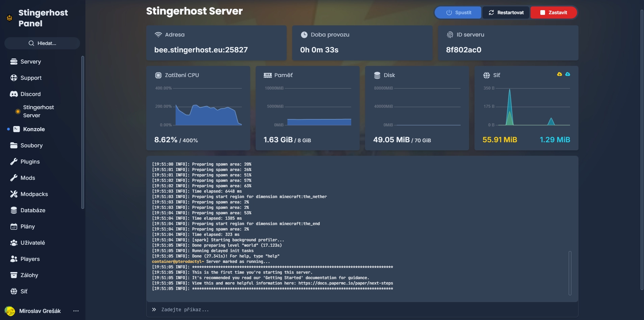The height and width of the screenshot is (320, 644).
Task: Click the Stingerhost bee logo icon
Action: pos(9,18)
